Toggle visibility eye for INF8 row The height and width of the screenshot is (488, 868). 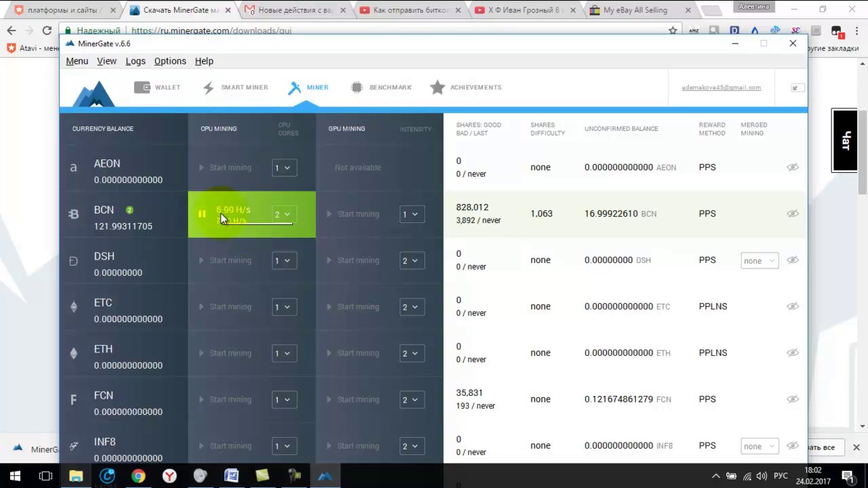click(793, 446)
